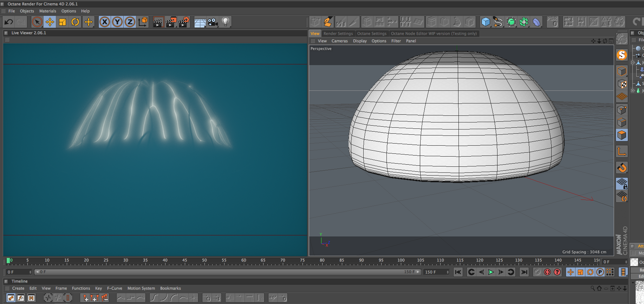The image size is (644, 304).
Task: Click the Undo arrow icon
Action: [x=8, y=22]
